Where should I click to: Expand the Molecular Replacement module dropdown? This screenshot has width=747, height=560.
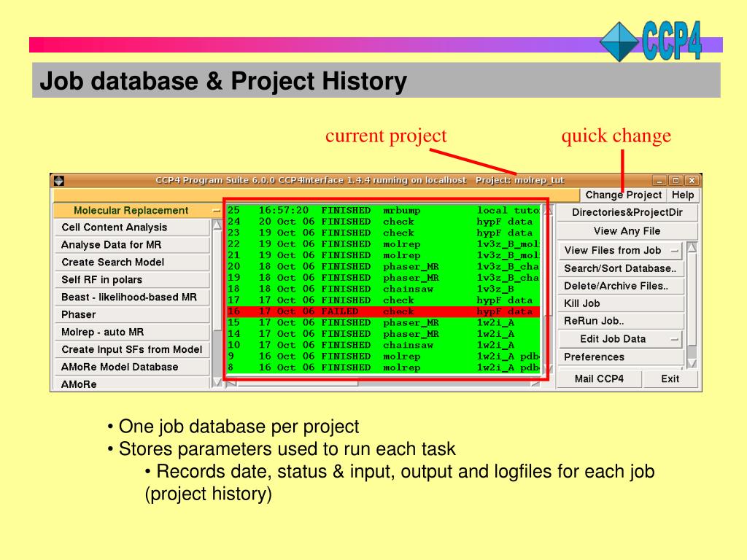tap(138, 211)
